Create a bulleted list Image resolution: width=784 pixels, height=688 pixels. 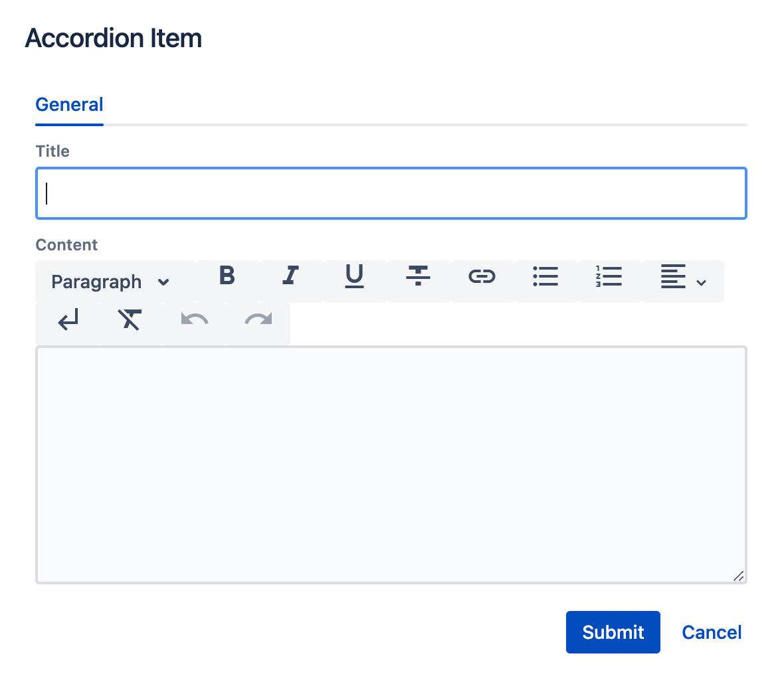[545, 281]
